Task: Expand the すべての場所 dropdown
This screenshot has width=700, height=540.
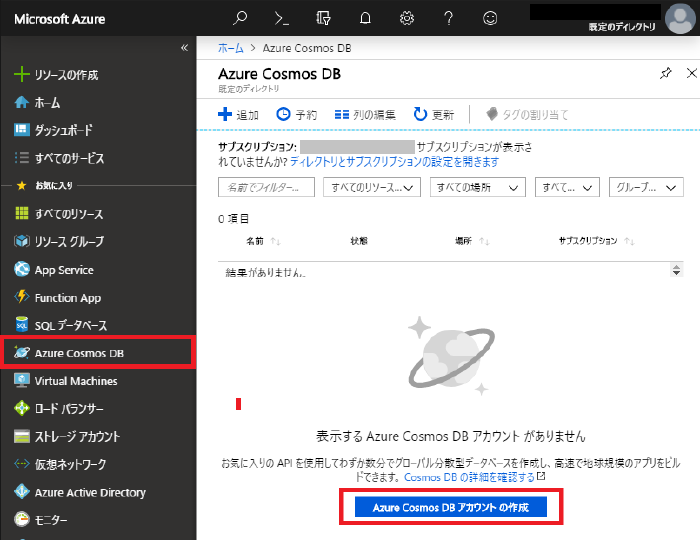Action: (478, 187)
